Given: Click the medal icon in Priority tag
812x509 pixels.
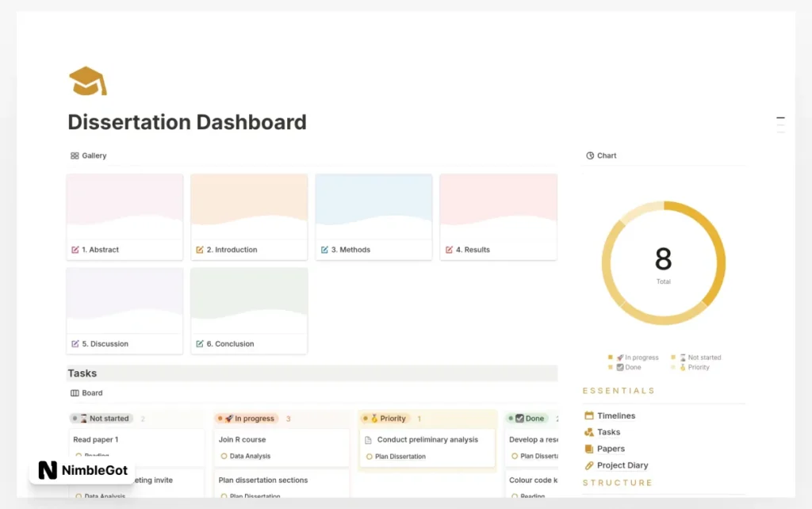Looking at the screenshot, I should 374,419.
